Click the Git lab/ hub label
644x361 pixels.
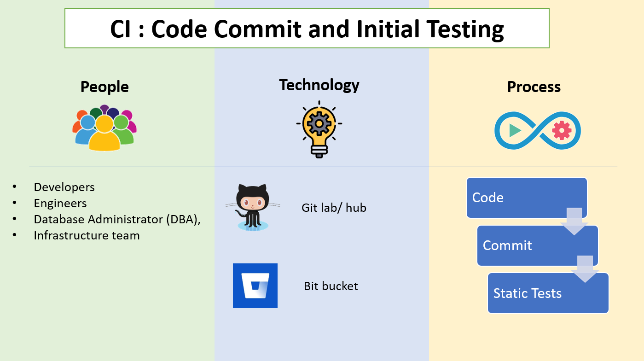[x=334, y=208]
